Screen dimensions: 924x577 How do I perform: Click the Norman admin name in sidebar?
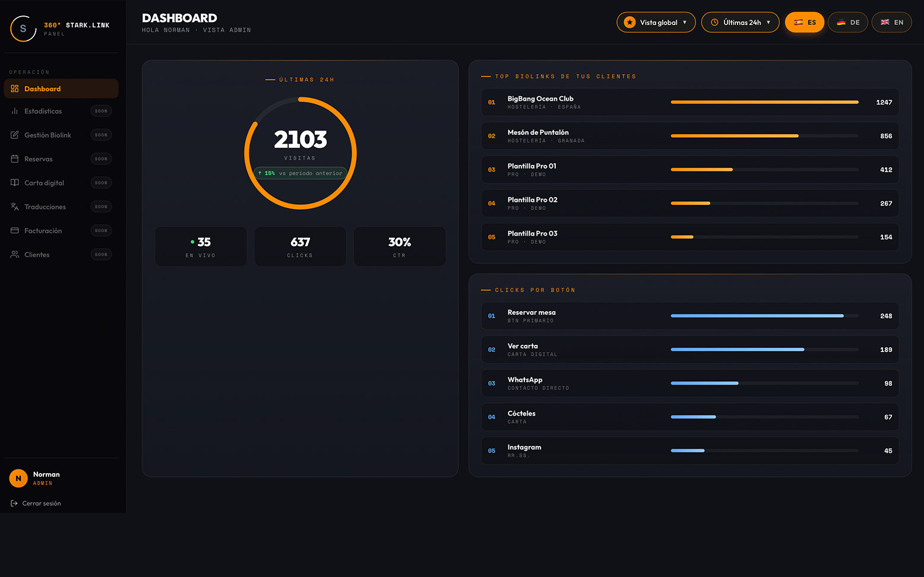click(x=46, y=474)
